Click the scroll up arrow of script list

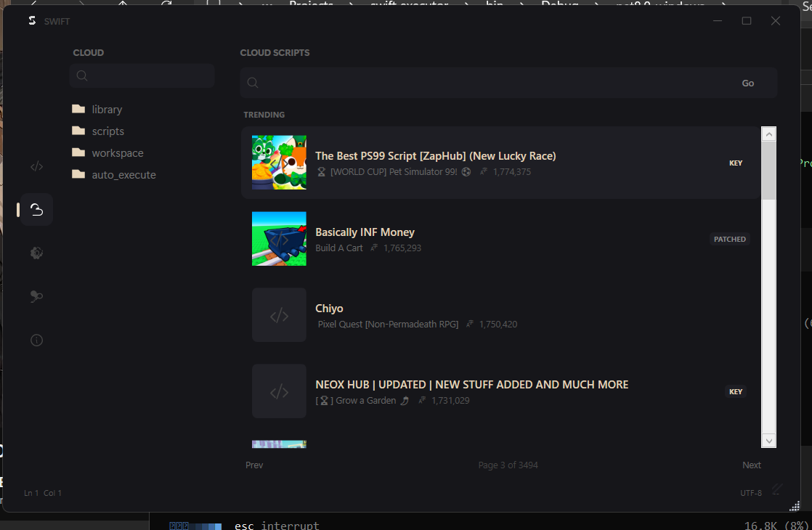click(768, 134)
